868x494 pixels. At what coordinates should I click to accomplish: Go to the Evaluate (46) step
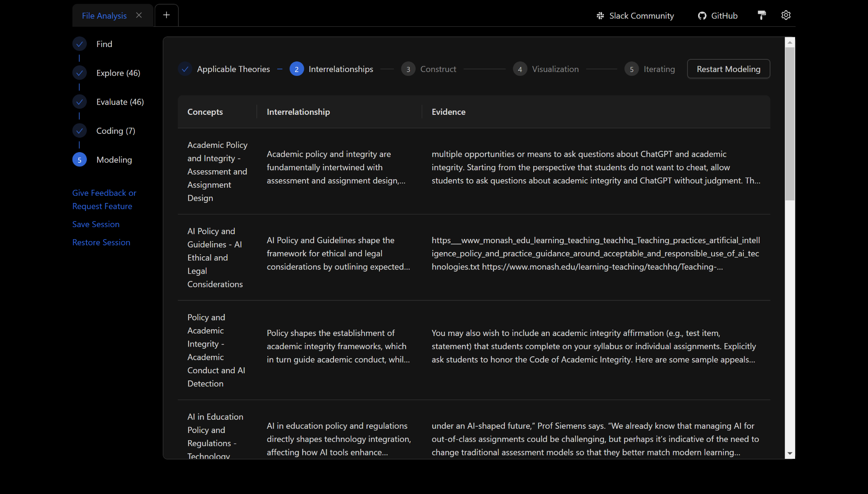pos(120,102)
